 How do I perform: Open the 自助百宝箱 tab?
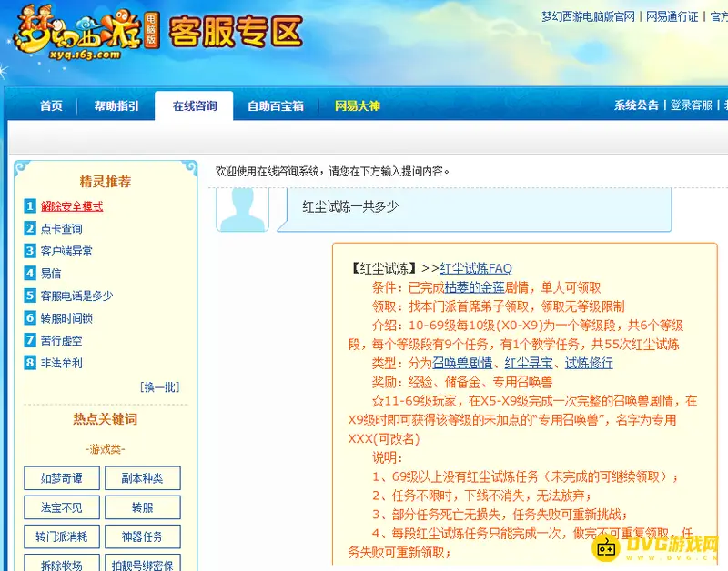[x=276, y=105]
